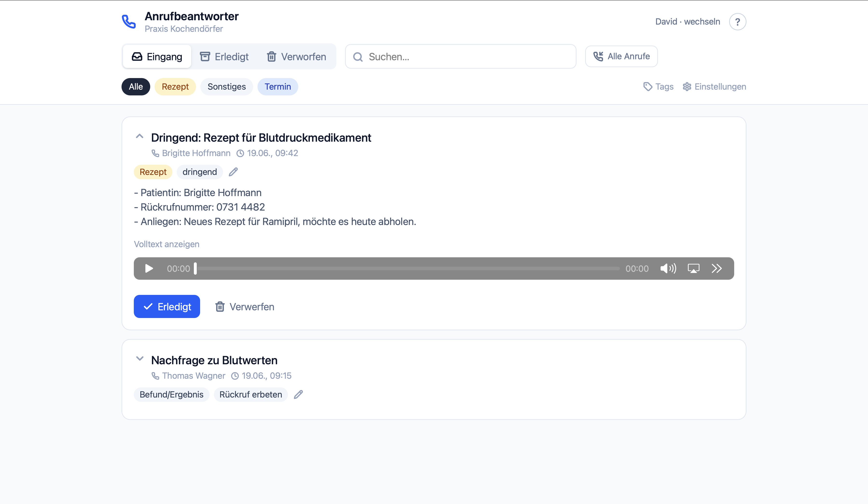
Task: Click title Dringend: Rezept für Blutdruckmedikament
Action: click(x=261, y=138)
